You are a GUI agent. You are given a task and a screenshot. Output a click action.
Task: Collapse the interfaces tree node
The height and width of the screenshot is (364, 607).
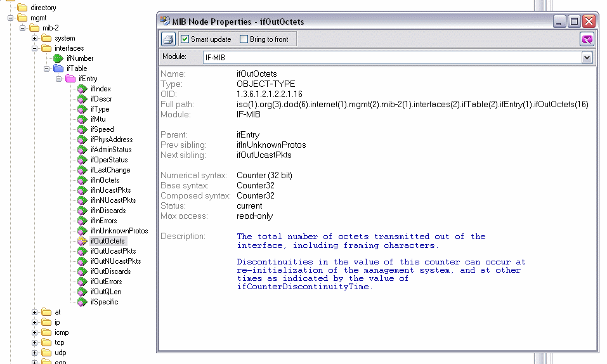[36, 48]
